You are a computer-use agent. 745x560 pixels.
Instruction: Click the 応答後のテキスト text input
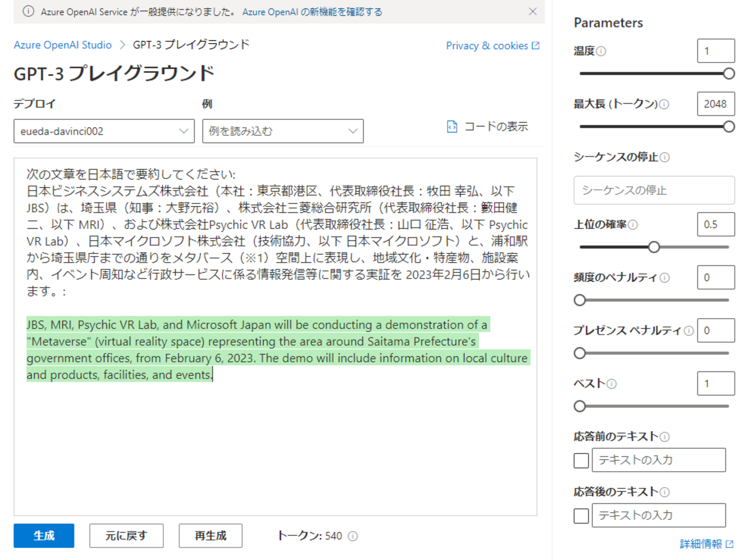pyautogui.click(x=658, y=515)
